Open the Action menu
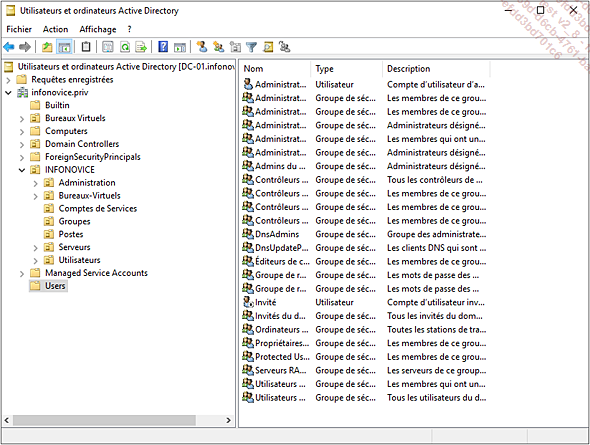Viewport: 590px width, 445px height. tap(55, 29)
